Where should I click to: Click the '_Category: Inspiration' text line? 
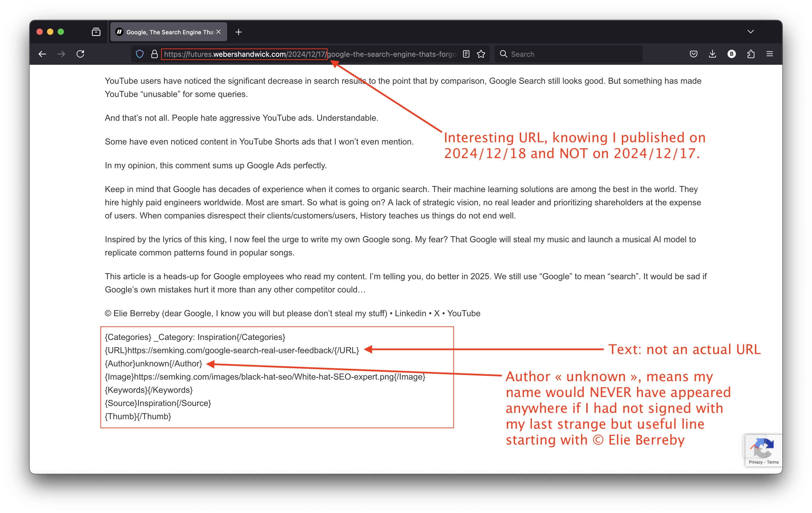tap(195, 337)
